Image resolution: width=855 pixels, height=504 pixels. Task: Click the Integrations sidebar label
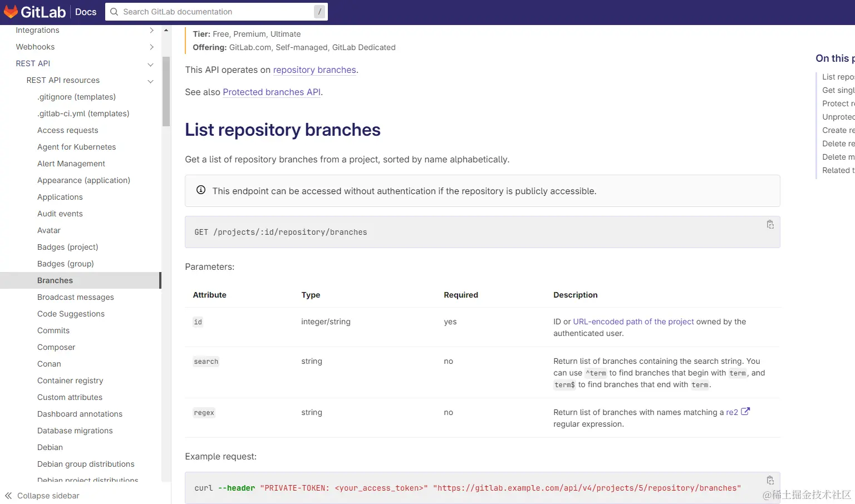[x=37, y=30]
